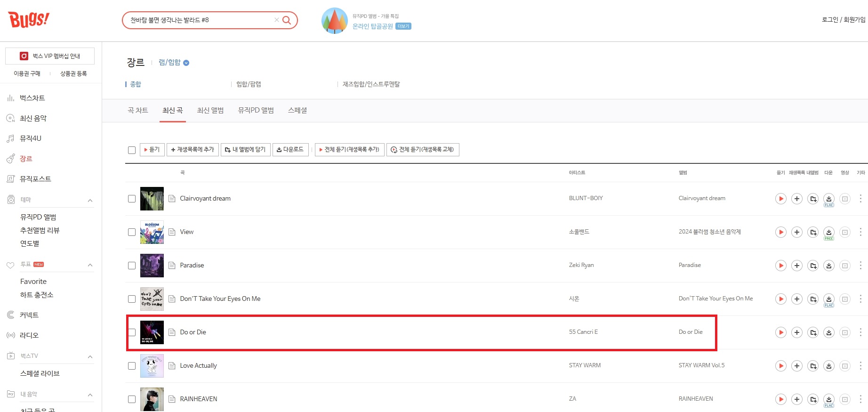Open lyrics icon for View

point(172,232)
